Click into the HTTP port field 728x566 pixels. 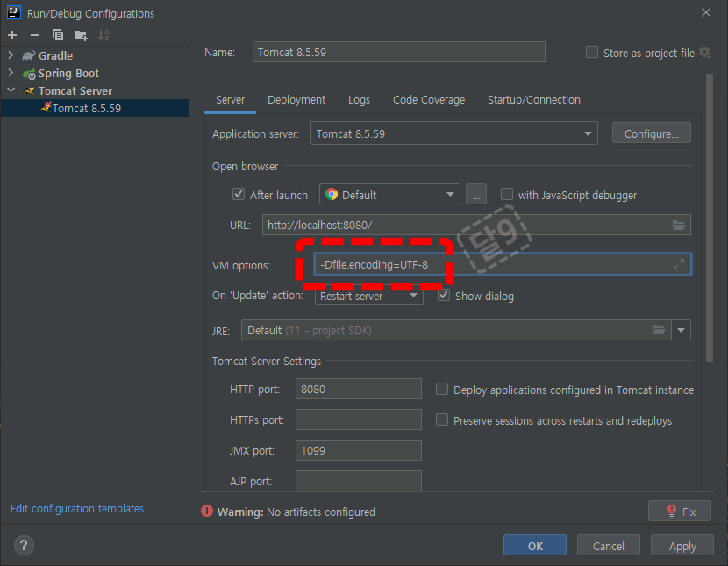point(359,389)
